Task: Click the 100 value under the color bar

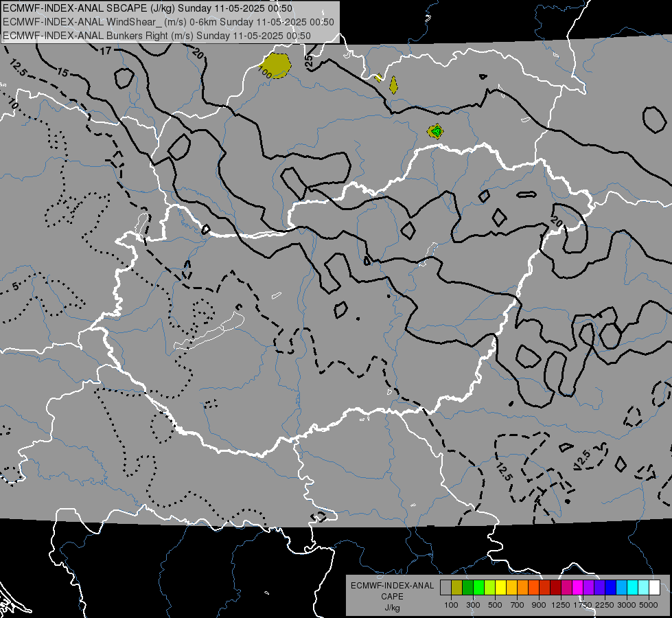Action: click(451, 605)
